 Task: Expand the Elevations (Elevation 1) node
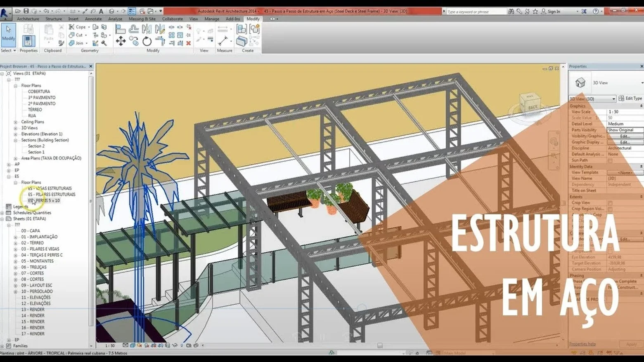coord(16,134)
